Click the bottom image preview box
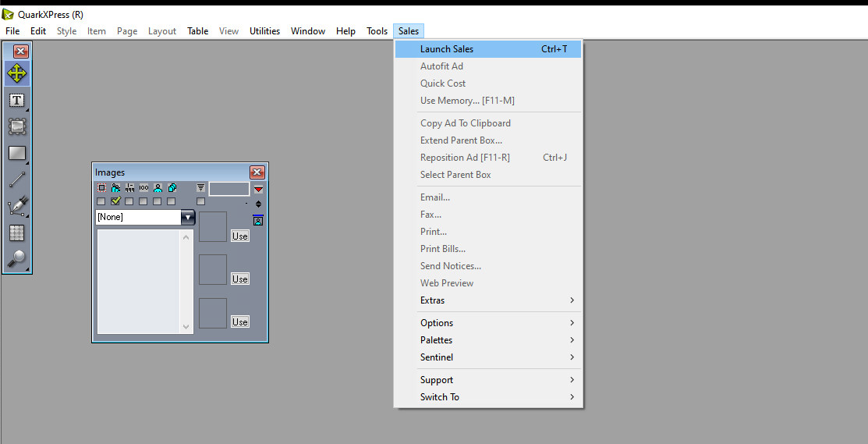The image size is (868, 444). pyautogui.click(x=213, y=313)
